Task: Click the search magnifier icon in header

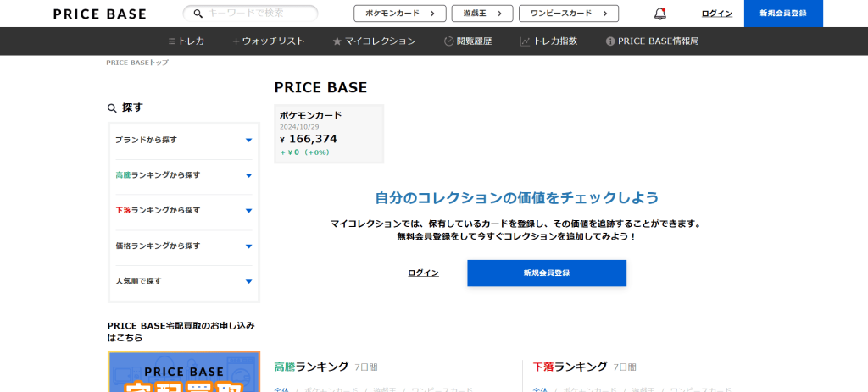Action: tap(198, 14)
